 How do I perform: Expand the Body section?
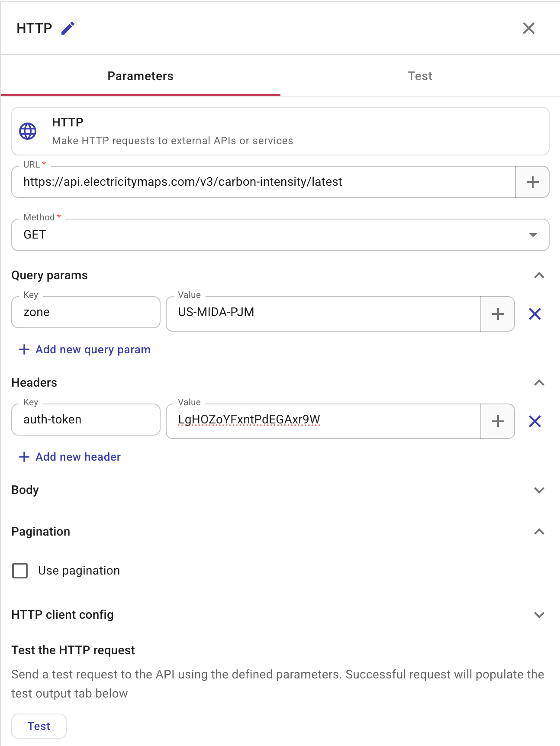538,490
